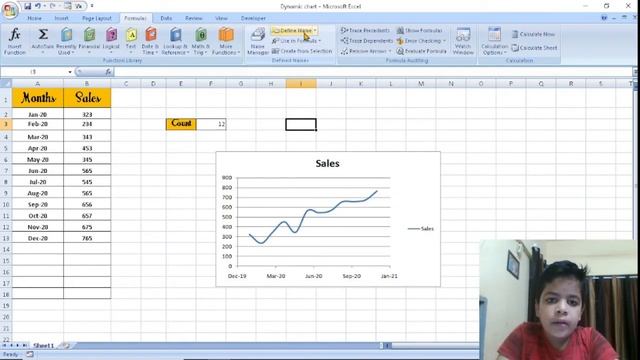Click Trace Precedents
The width and height of the screenshot is (640, 360).
(x=365, y=31)
